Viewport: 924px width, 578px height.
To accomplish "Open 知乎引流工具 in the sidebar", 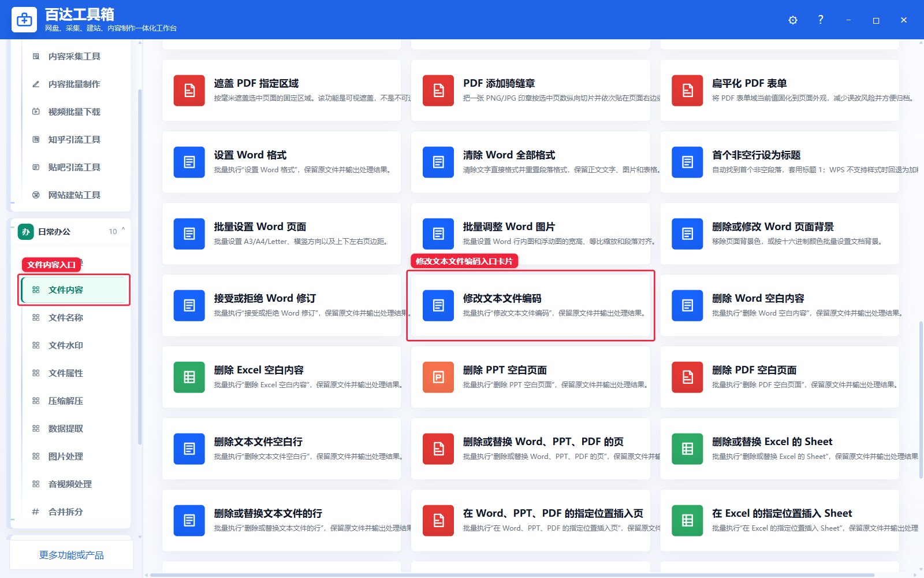I will (74, 140).
